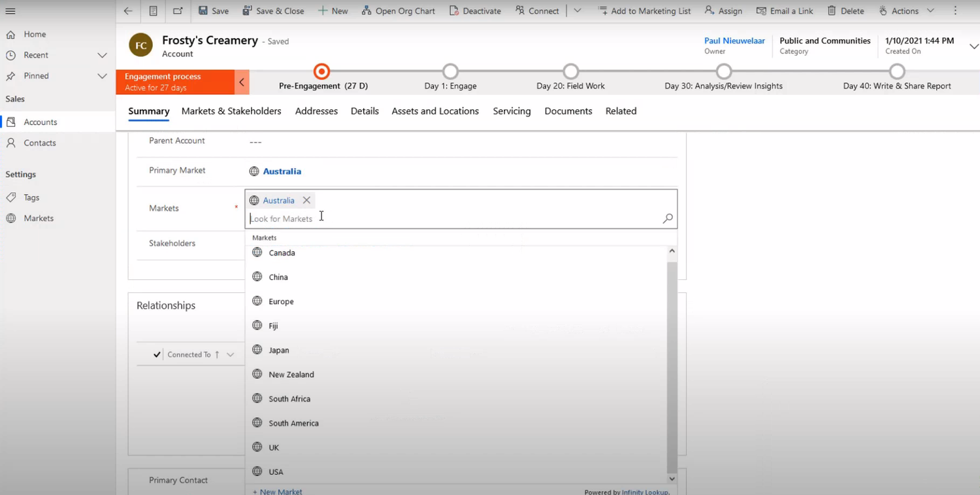Viewport: 980px width, 495px height.
Task: Open the Markets & Stakeholders tab
Action: (231, 111)
